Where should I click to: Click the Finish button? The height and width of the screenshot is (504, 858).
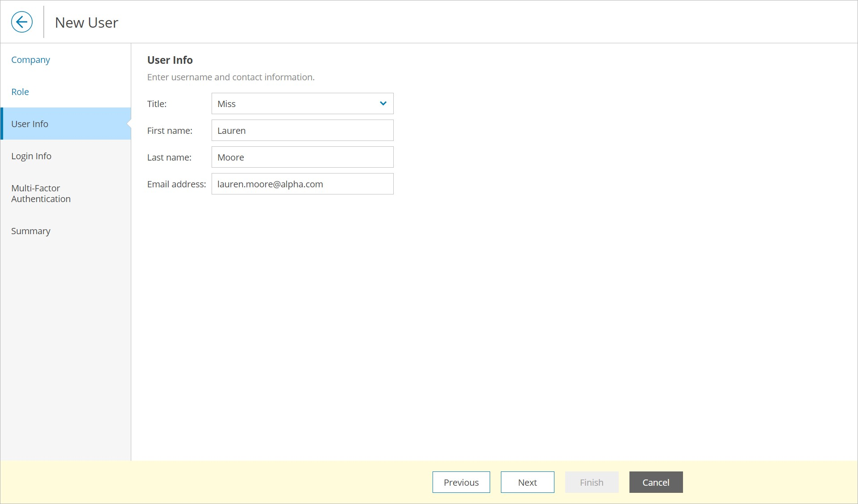click(x=591, y=482)
